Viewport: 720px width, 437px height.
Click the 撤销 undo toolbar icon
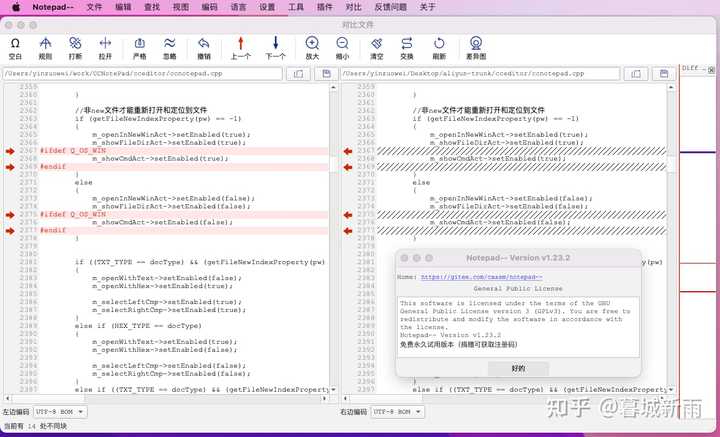click(x=204, y=48)
